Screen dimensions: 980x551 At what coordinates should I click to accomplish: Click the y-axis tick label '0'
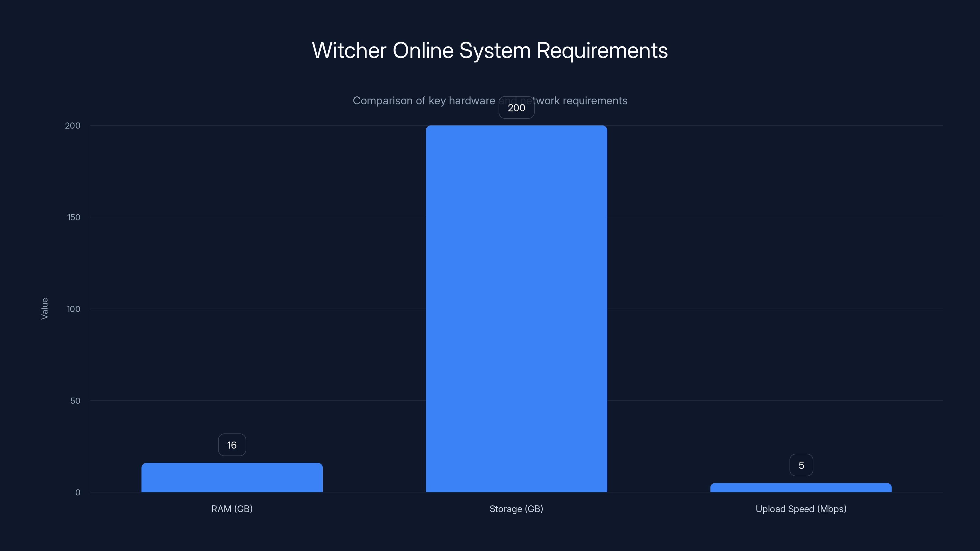[78, 493]
